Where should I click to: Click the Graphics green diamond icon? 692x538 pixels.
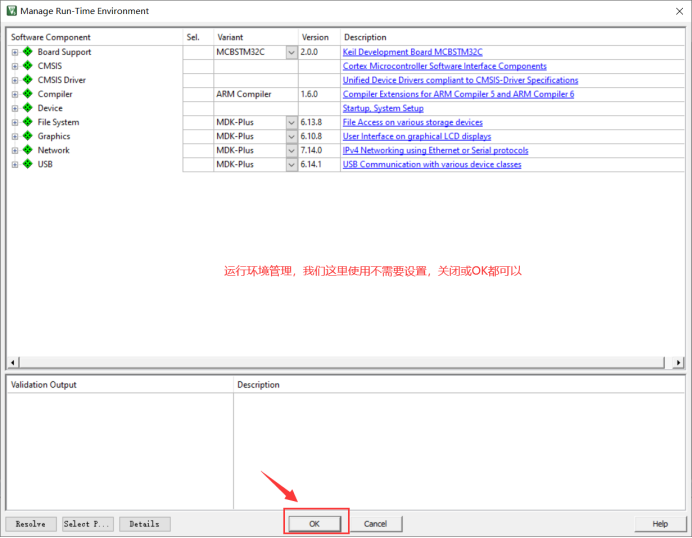pos(28,136)
